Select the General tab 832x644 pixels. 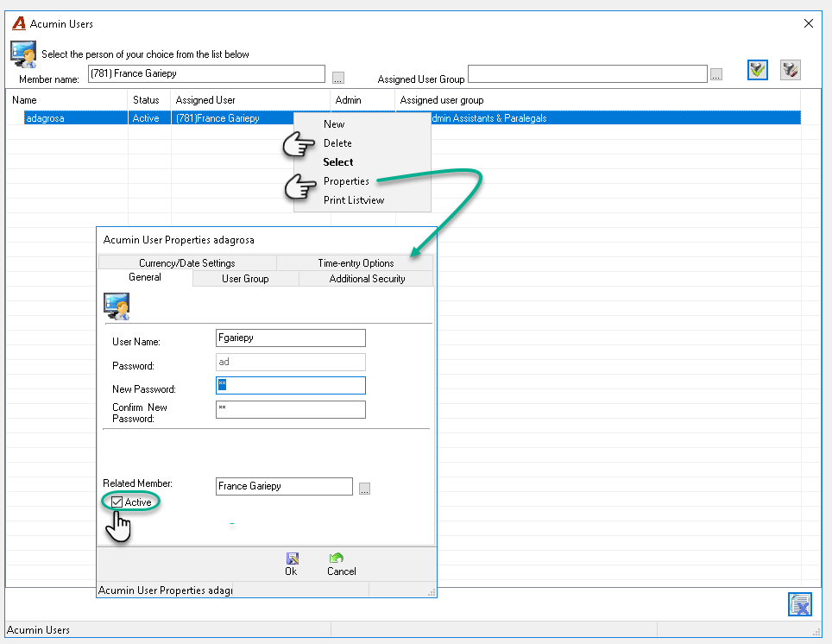[145, 278]
